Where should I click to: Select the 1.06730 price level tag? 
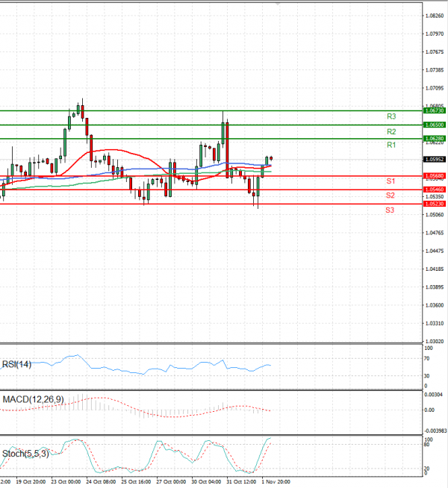(435, 110)
